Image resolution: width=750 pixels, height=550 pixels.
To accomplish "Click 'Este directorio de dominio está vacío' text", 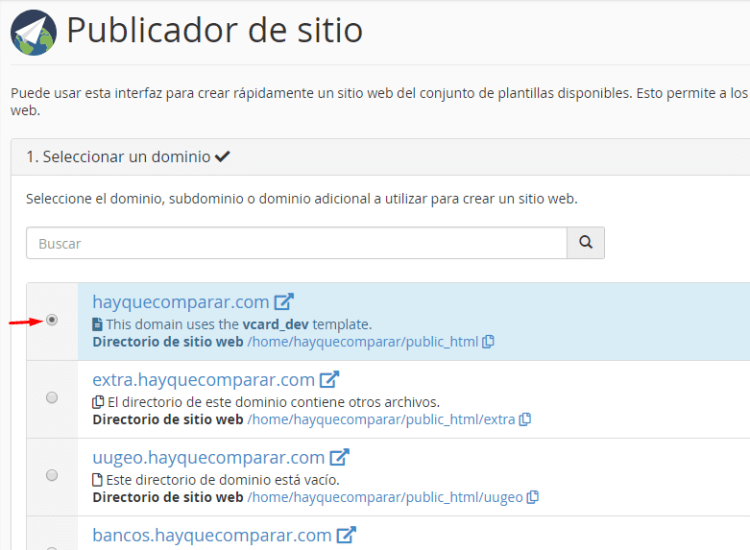I will click(x=222, y=480).
